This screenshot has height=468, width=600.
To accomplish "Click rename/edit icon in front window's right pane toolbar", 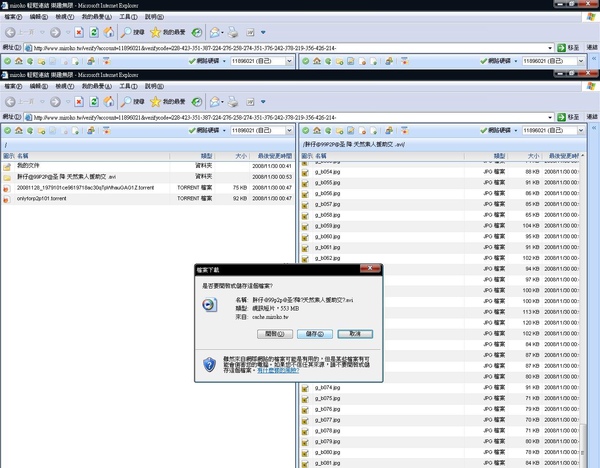I will coord(351,130).
